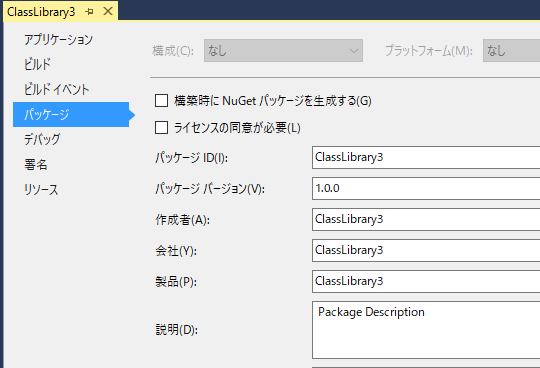Open the ビルド settings page
Screen dimensions: 540x368
click(37, 64)
